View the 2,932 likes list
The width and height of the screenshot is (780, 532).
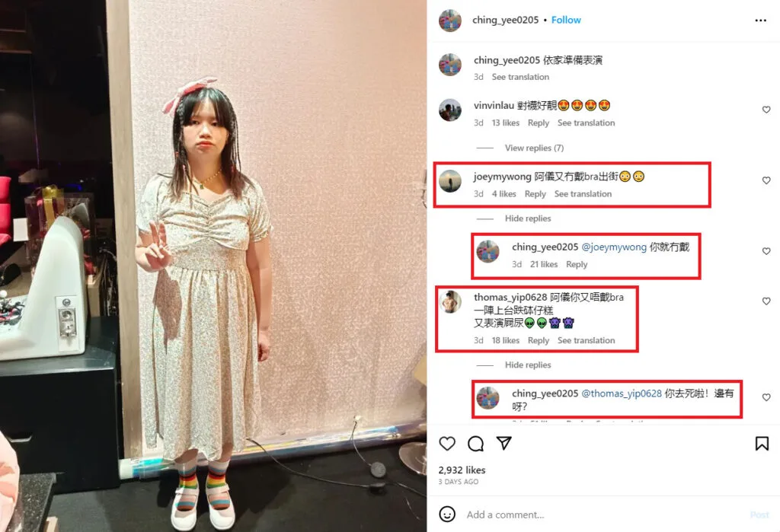pyautogui.click(x=462, y=470)
